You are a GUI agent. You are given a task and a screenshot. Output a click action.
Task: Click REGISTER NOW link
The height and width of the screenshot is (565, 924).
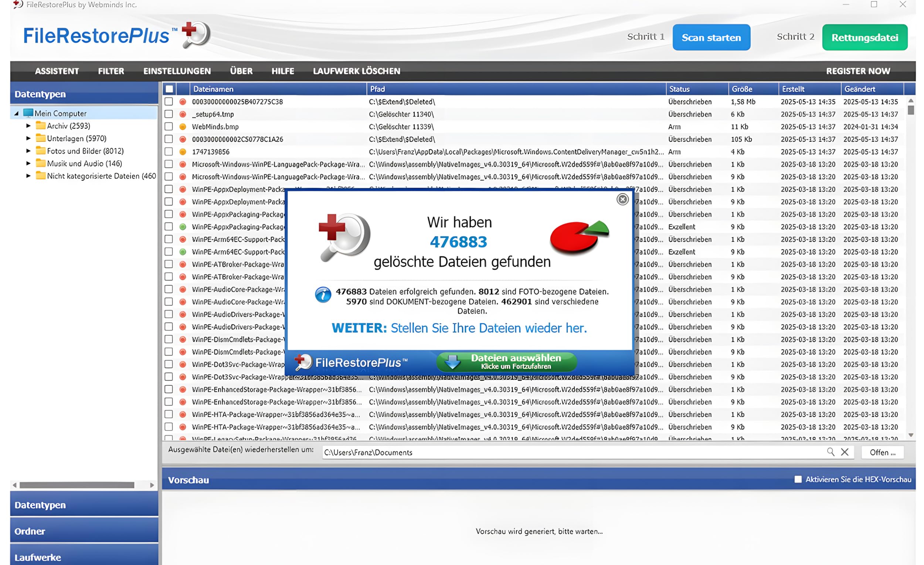(858, 71)
